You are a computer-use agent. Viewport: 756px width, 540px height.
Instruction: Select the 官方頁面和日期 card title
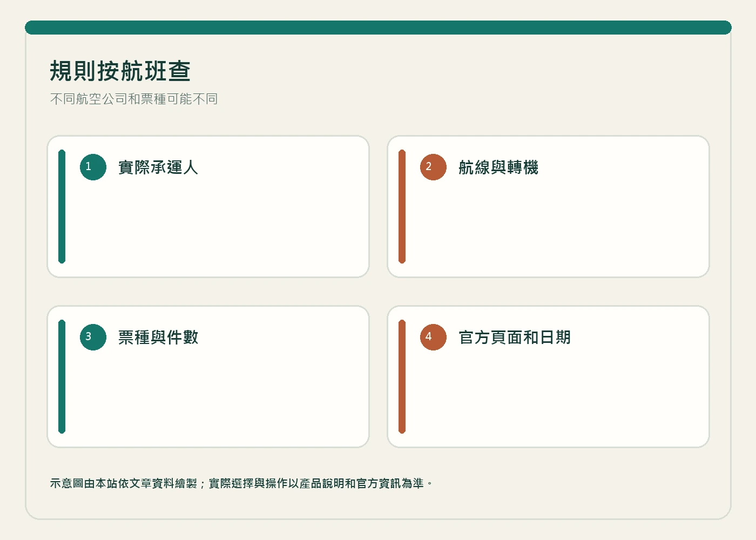pos(515,337)
